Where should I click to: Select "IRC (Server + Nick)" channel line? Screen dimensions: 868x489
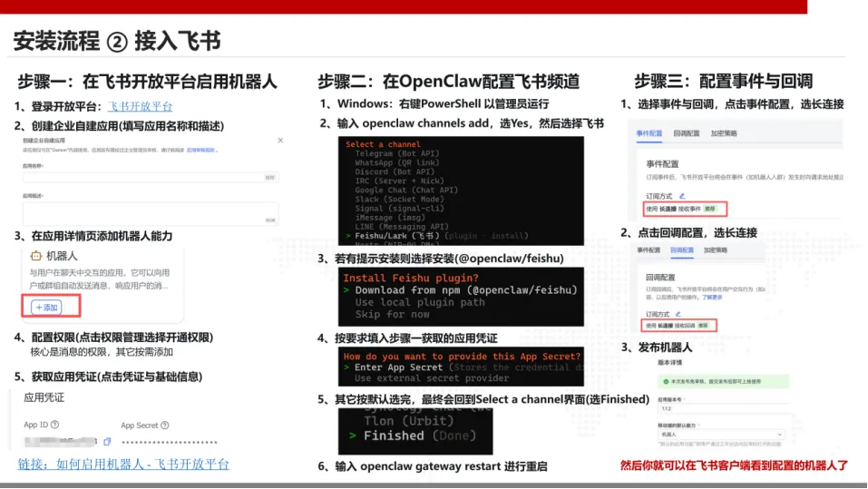tap(399, 181)
